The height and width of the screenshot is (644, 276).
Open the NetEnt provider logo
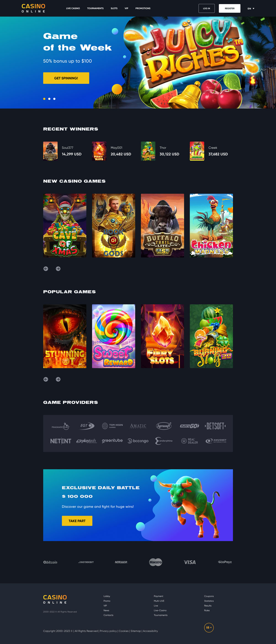coord(61,441)
